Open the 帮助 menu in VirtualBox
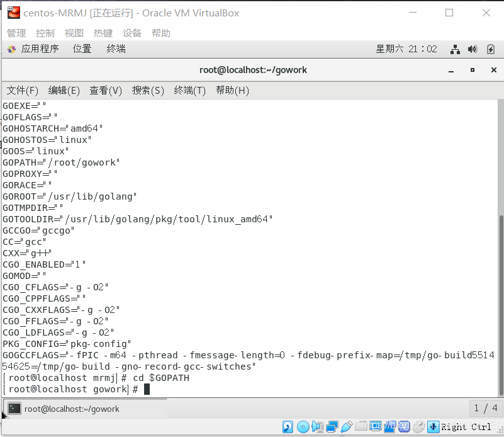 coord(160,33)
